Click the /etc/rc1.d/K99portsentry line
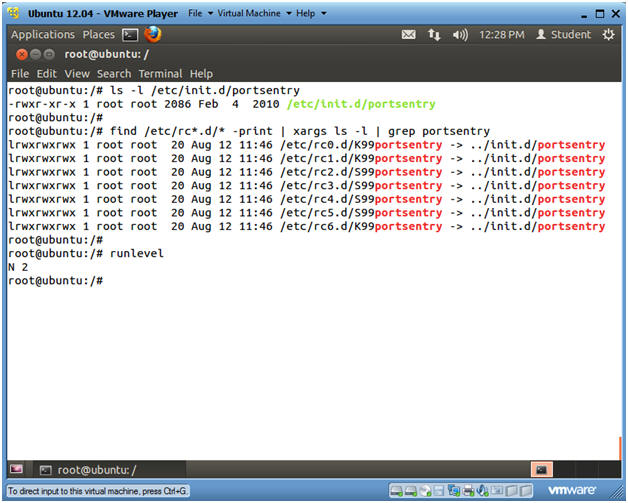This screenshot has width=628, height=503. [306, 159]
